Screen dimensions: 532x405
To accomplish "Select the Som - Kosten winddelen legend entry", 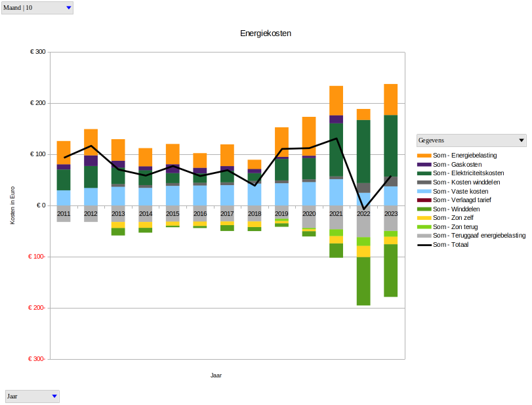I will coord(466,182).
